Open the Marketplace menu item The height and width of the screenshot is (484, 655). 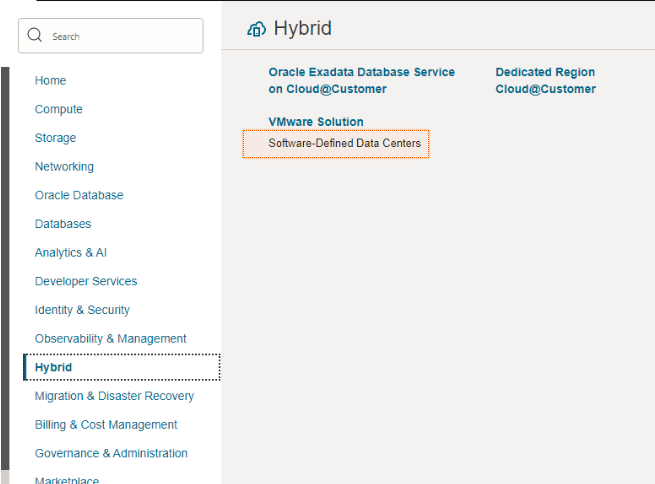tap(67, 480)
